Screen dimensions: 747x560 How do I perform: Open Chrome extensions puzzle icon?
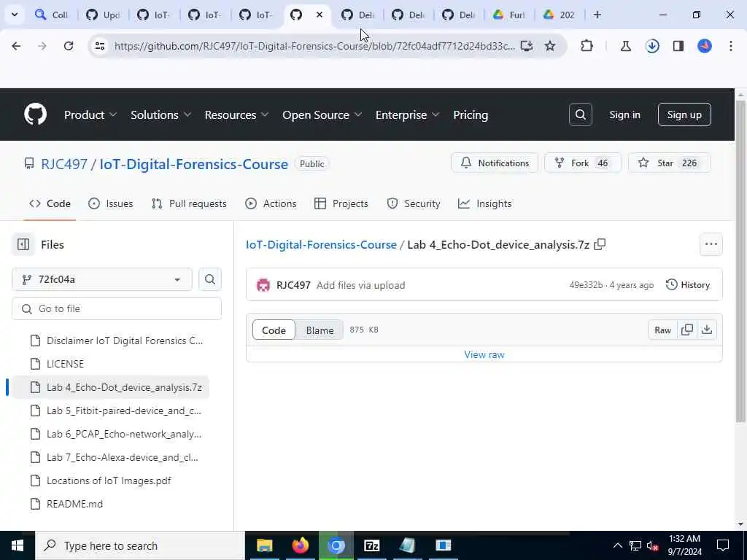tap(587, 46)
